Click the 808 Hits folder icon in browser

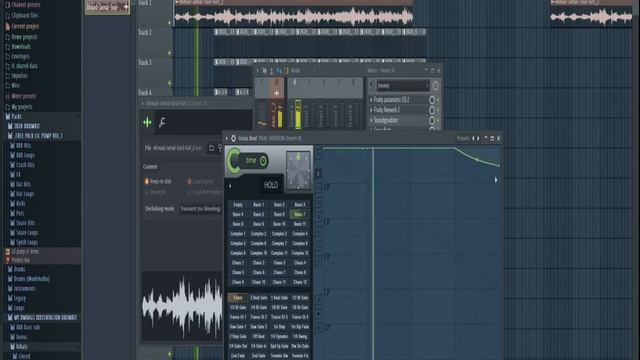tap(12, 146)
